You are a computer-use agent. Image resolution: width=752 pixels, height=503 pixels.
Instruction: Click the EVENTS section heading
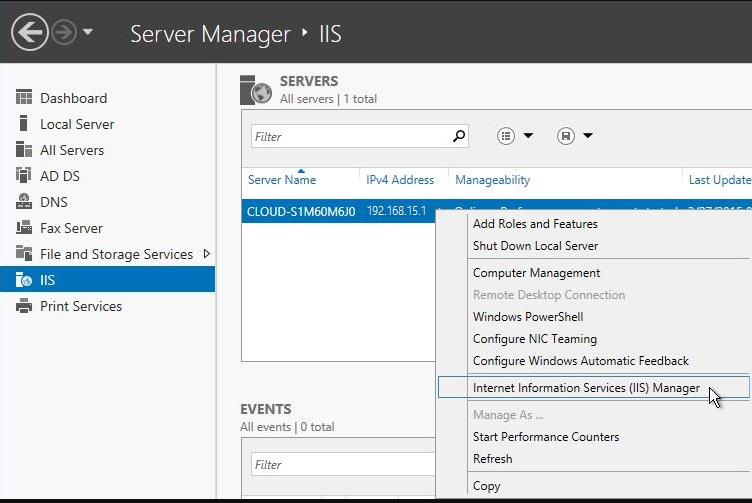tap(266, 409)
